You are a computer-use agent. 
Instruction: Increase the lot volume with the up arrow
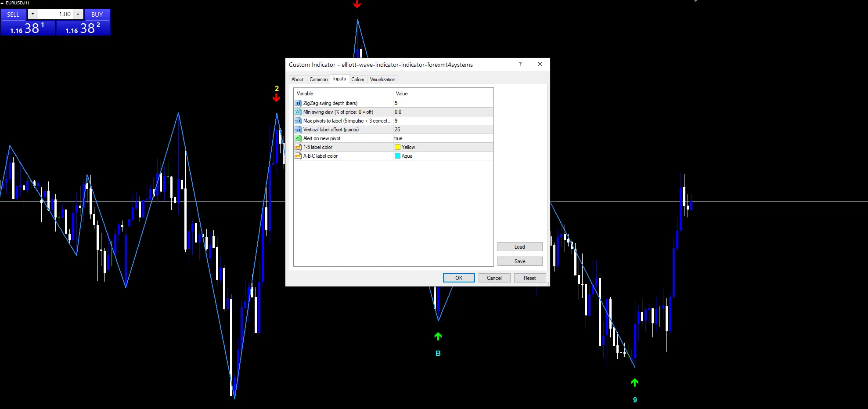tap(78, 14)
